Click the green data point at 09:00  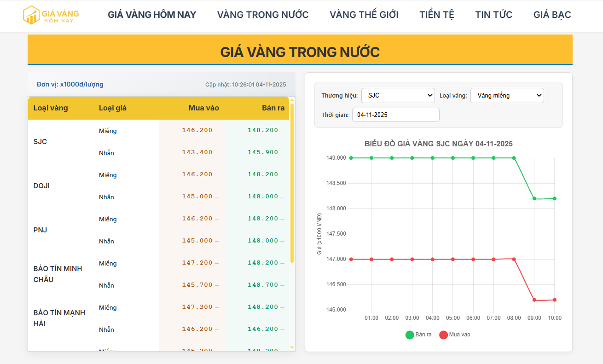click(534, 198)
